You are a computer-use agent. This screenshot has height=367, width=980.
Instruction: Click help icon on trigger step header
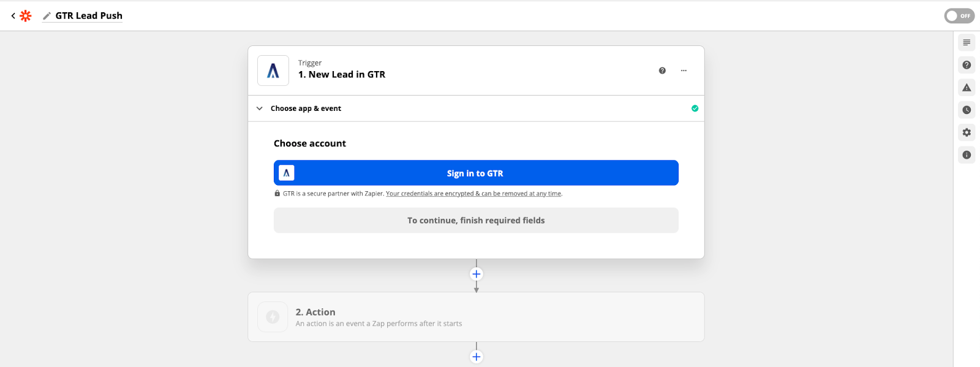pyautogui.click(x=662, y=70)
